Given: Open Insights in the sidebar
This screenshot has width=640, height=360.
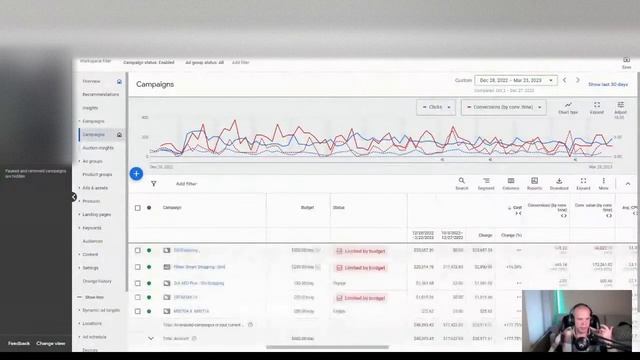Looking at the screenshot, I should [90, 108].
